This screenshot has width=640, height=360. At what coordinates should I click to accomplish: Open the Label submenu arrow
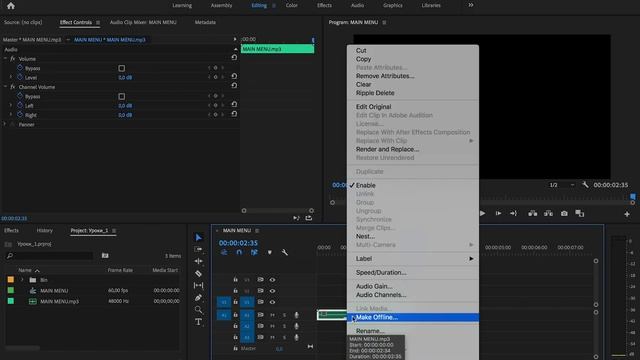coord(471,259)
